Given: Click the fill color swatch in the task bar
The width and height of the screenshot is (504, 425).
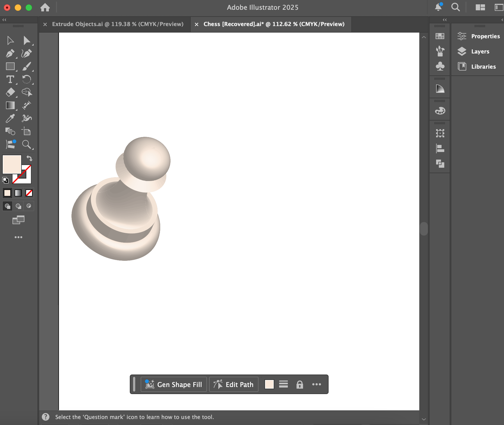Looking at the screenshot, I should tap(269, 384).
